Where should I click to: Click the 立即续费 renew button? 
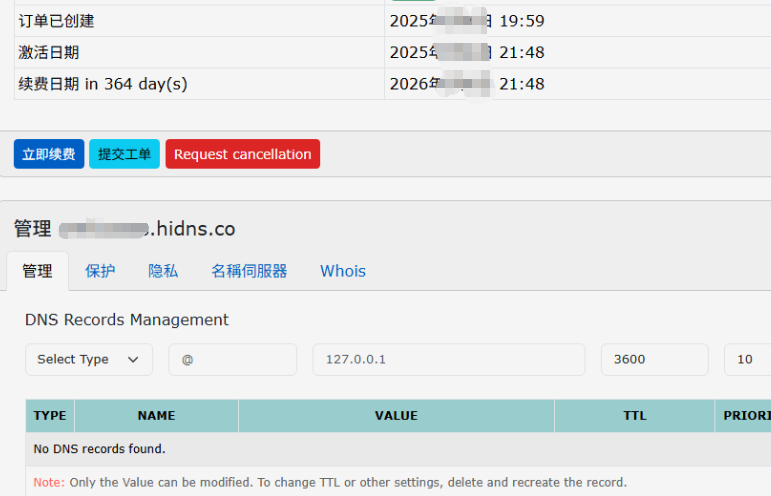click(48, 154)
